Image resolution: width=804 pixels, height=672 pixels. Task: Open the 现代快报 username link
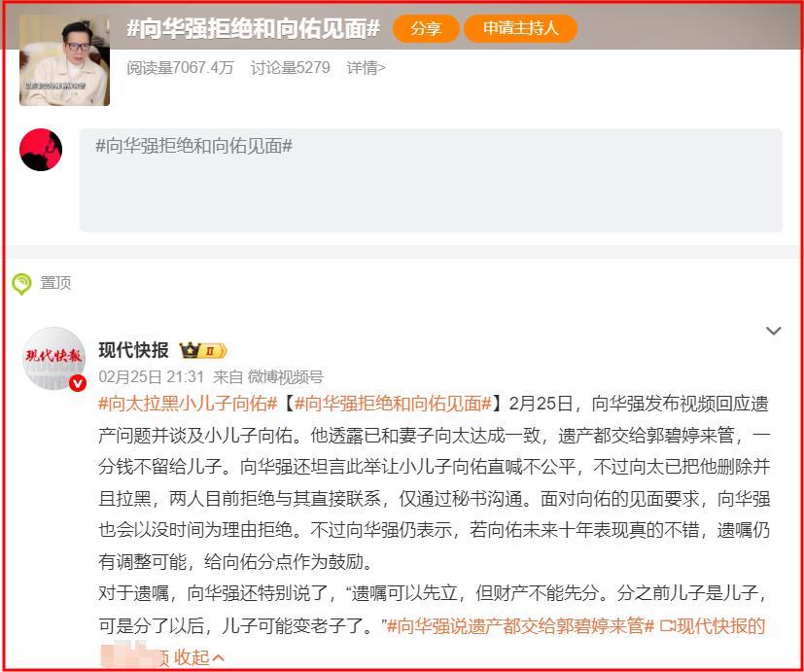click(134, 350)
